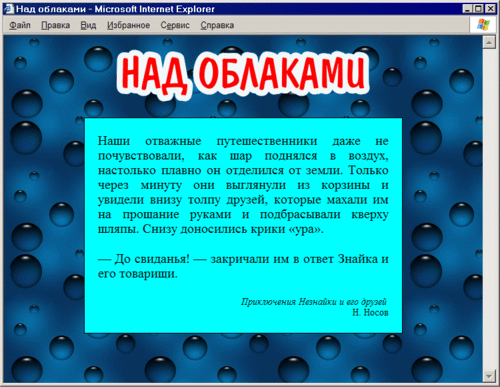Open the Вид menu
This screenshot has width=500, height=387.
pyautogui.click(x=88, y=25)
